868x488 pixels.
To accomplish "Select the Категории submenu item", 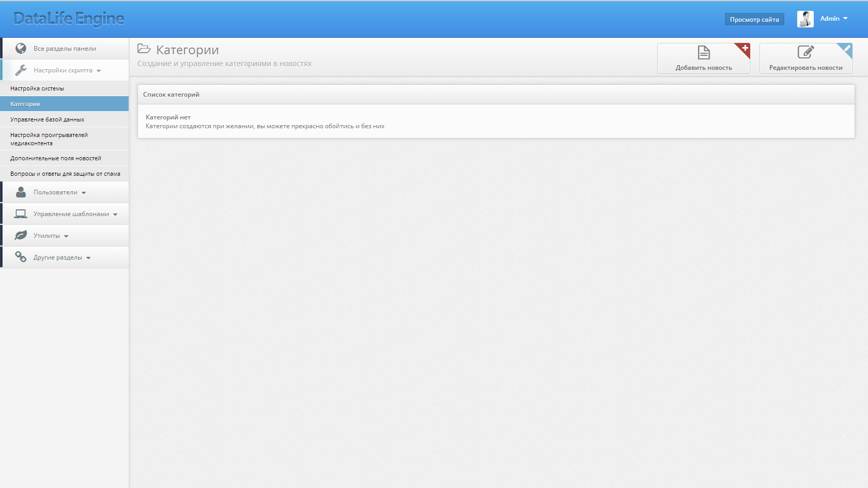I will (x=65, y=104).
